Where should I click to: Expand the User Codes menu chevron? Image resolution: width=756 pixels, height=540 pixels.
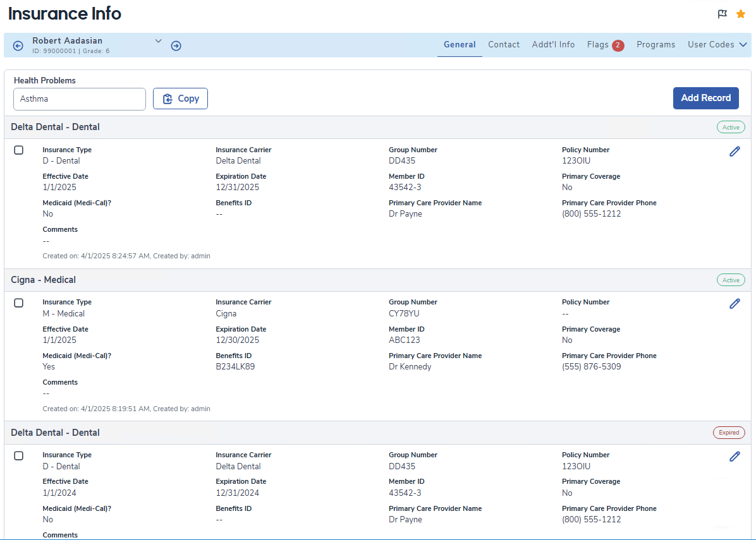click(743, 44)
